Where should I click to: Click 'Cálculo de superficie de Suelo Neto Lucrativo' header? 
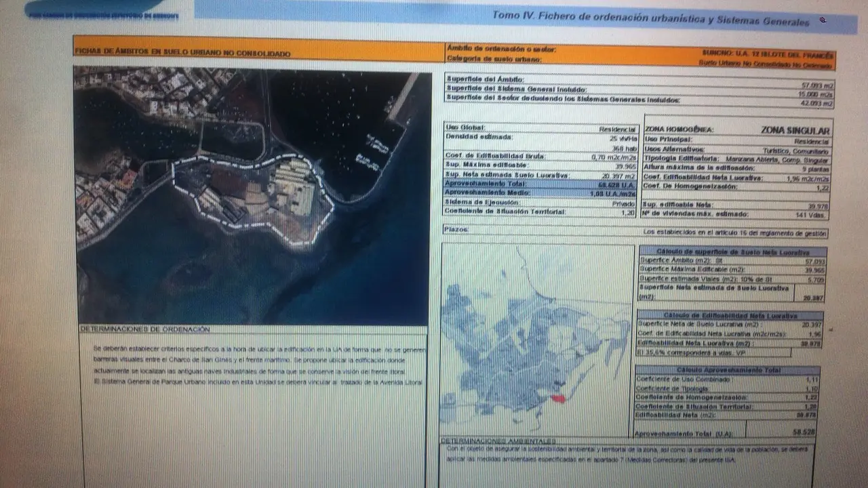pyautogui.click(x=732, y=252)
